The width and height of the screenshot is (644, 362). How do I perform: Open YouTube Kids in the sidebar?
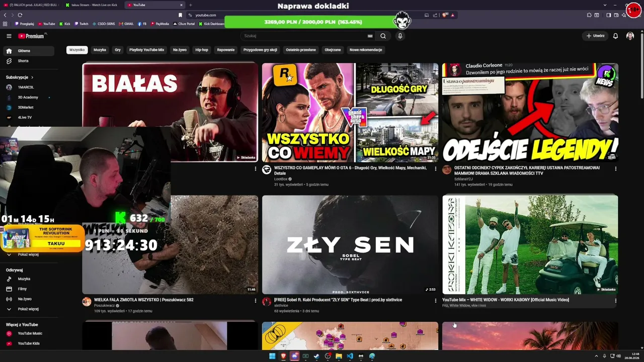click(x=29, y=343)
